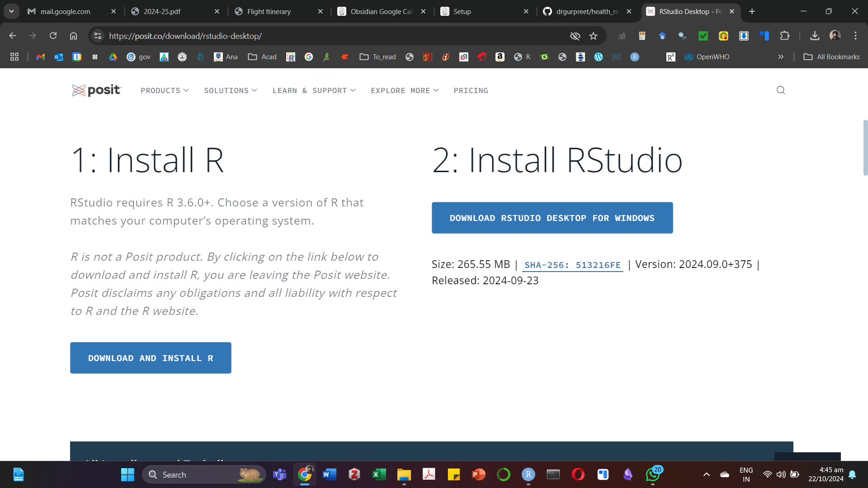Open the Extensions puzzle icon
Screen dimensions: 868x488
click(785, 36)
